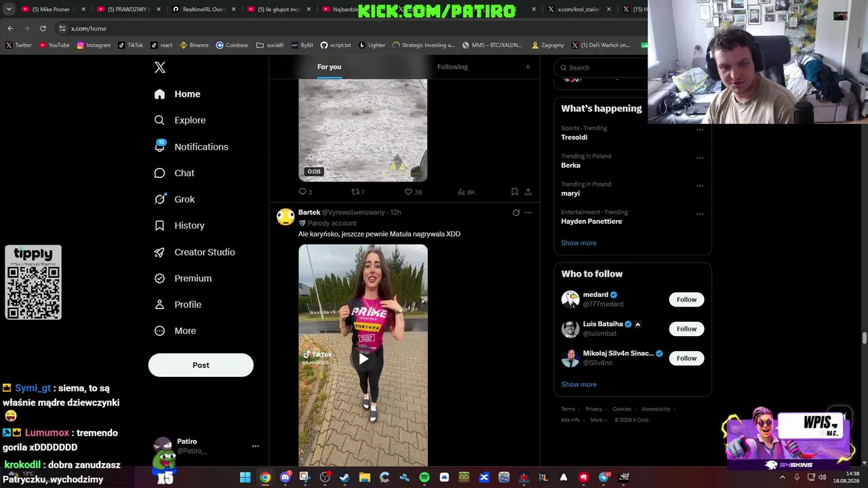The height and width of the screenshot is (488, 868).
Task: Open History in the sidebar
Action: click(x=179, y=226)
